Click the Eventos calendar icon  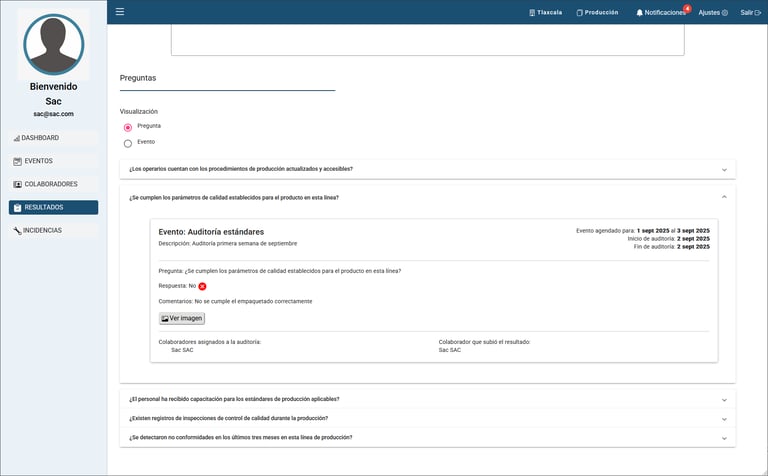[x=18, y=161]
